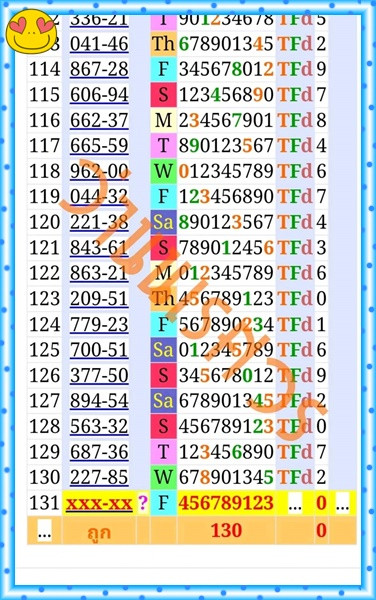The height and width of the screenshot is (600, 376).
Task: Click the heart-eyes smiley emoji
Action: pyautogui.click(x=31, y=31)
